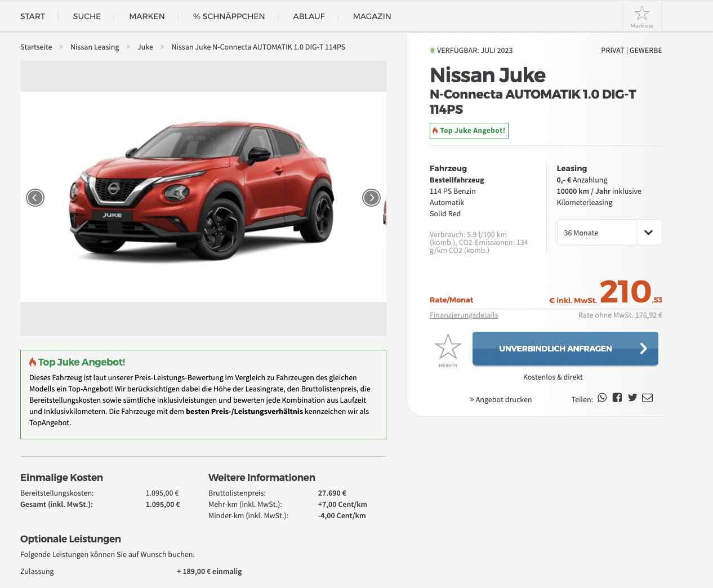713x588 pixels.
Task: Click the Top Juke Angebot! badge
Action: tap(469, 131)
